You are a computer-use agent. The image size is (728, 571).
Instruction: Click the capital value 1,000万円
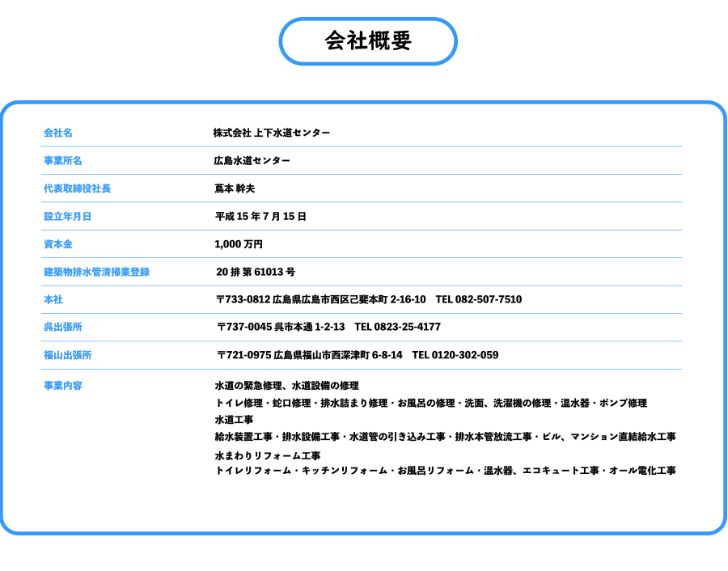tap(239, 244)
